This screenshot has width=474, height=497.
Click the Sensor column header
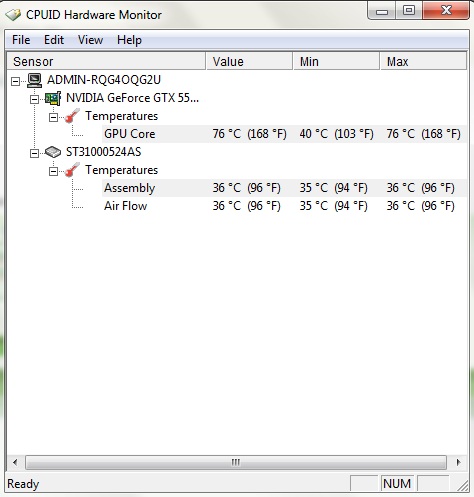(x=106, y=61)
